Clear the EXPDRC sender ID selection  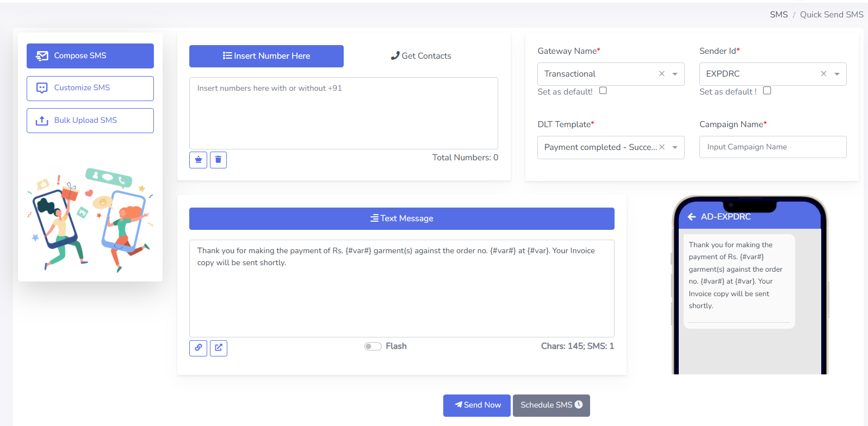click(823, 74)
